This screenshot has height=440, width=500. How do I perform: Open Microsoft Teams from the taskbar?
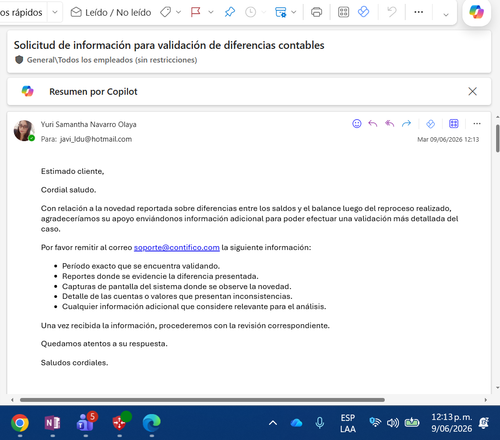86,423
